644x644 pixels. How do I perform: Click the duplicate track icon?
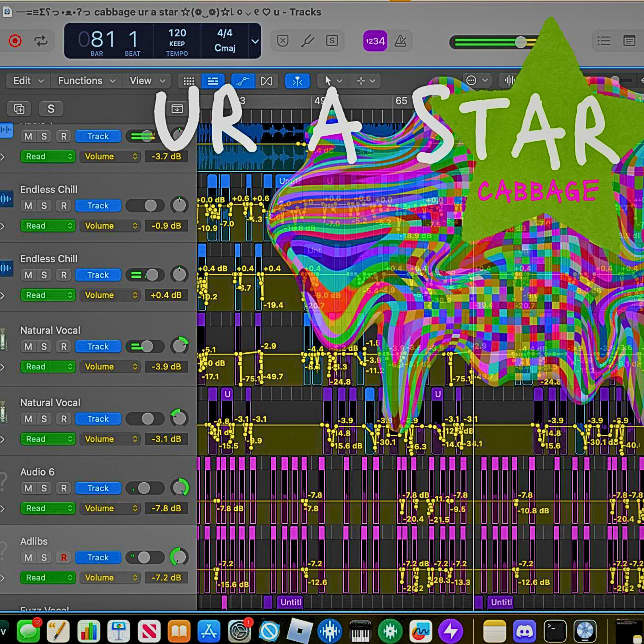(19, 109)
